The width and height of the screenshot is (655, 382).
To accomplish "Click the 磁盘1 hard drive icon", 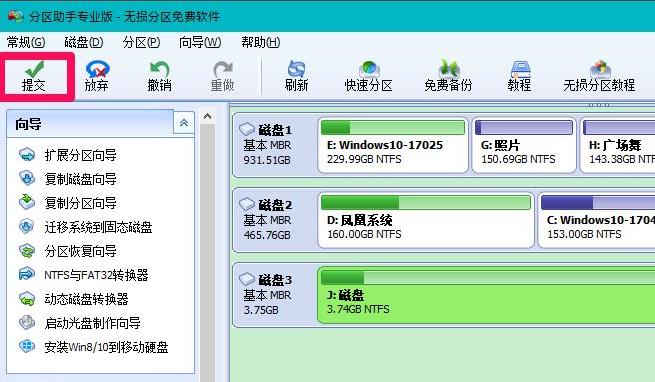I will coord(247,129).
